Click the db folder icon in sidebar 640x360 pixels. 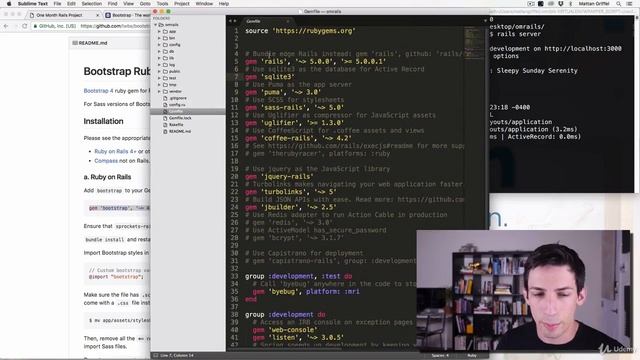pos(165,51)
